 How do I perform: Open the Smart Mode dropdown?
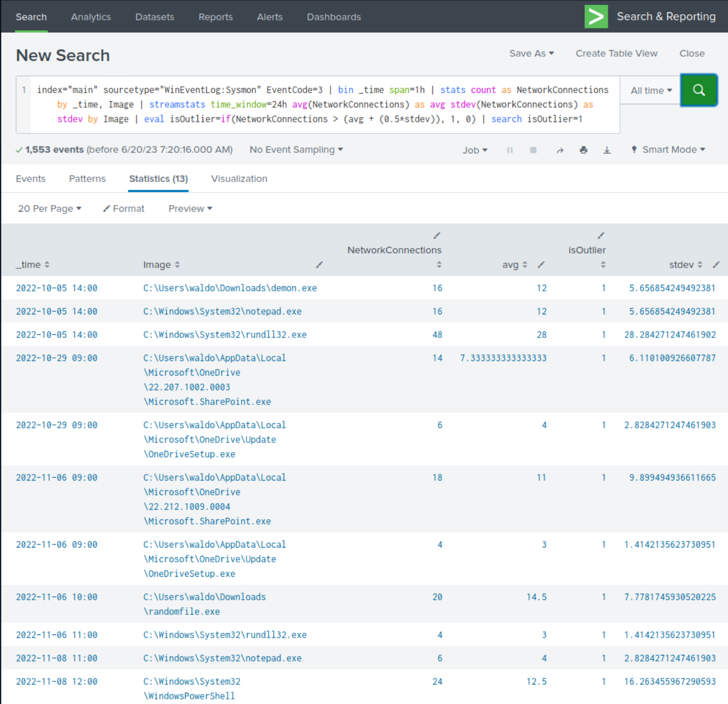pyautogui.click(x=669, y=150)
